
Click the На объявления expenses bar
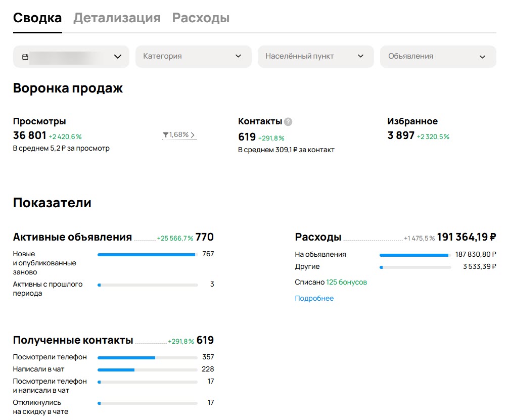pos(414,254)
